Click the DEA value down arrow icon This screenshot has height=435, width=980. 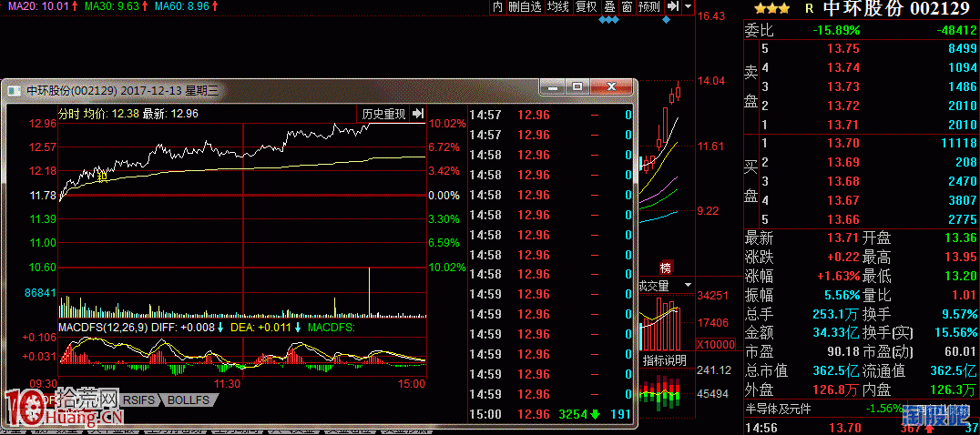298,327
